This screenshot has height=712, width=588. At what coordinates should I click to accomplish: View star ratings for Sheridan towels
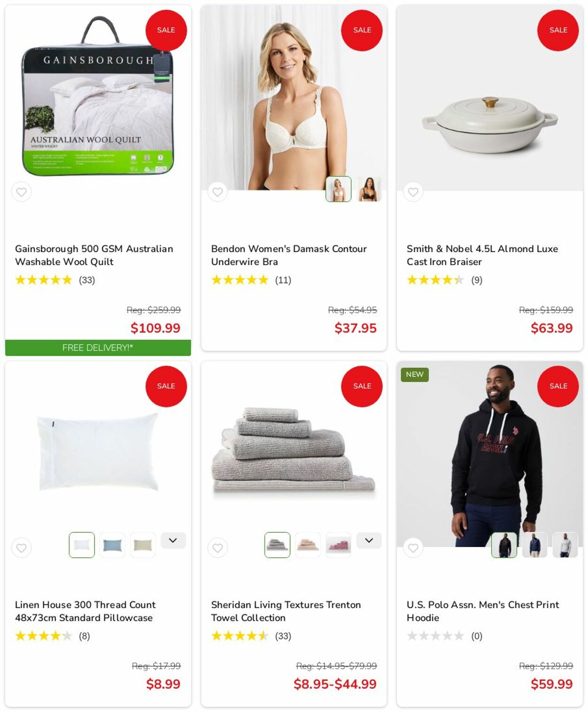pos(239,636)
